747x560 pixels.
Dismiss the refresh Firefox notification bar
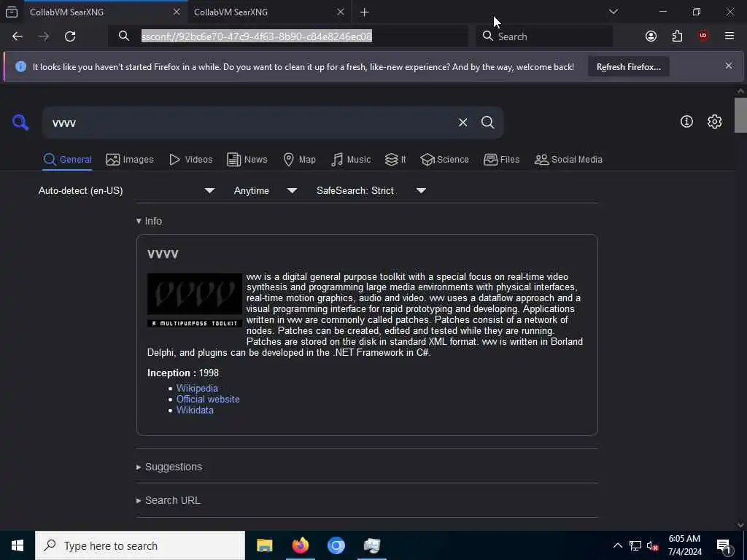[x=729, y=66]
